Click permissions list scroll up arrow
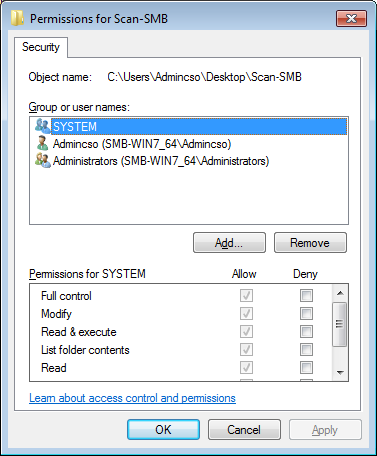 tap(340, 293)
